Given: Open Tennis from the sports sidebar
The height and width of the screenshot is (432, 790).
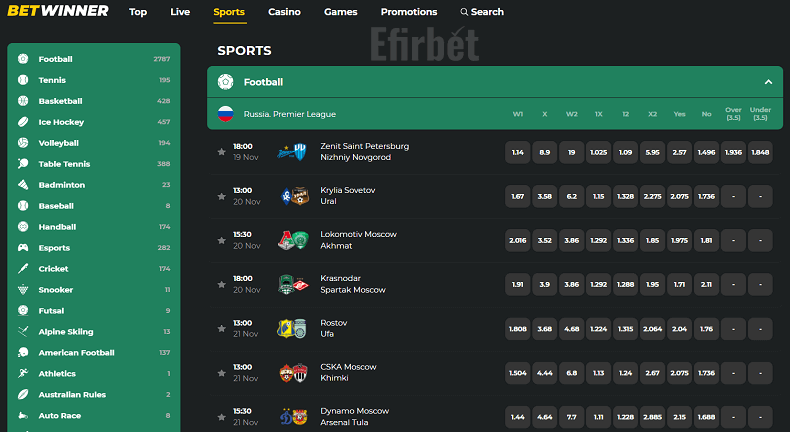Looking at the screenshot, I should pyautogui.click(x=93, y=80).
